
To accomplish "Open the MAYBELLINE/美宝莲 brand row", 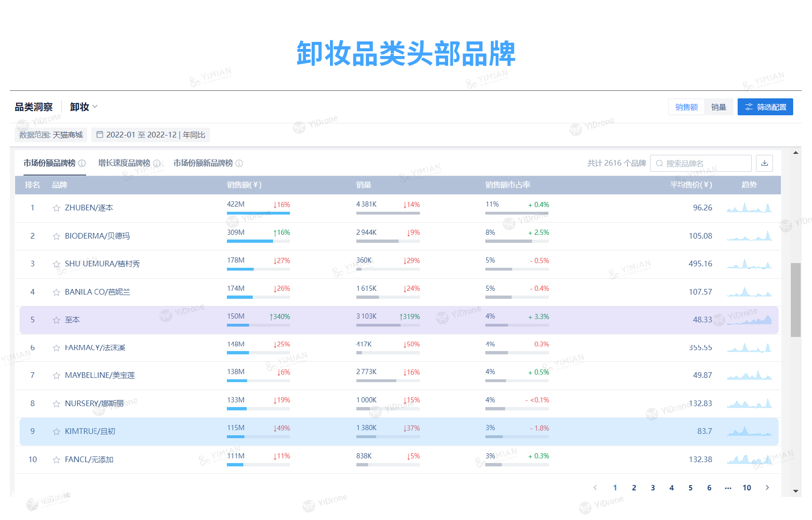I will pyautogui.click(x=398, y=376).
